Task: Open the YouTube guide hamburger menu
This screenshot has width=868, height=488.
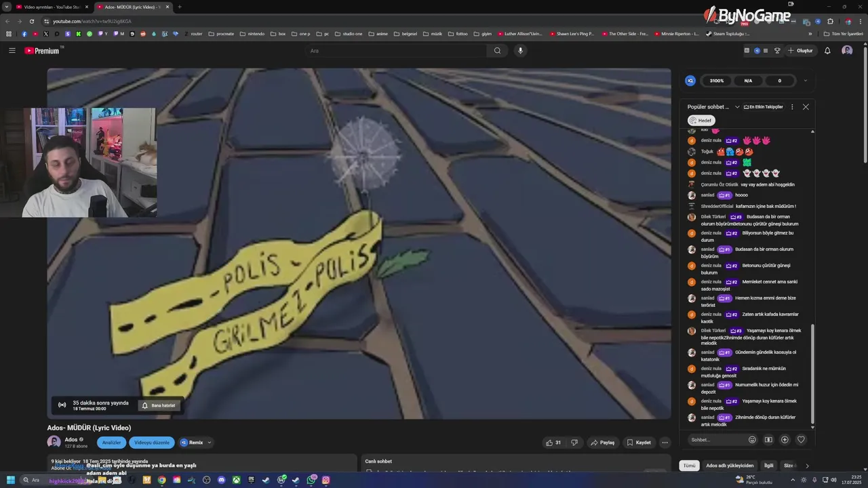Action: [12, 51]
